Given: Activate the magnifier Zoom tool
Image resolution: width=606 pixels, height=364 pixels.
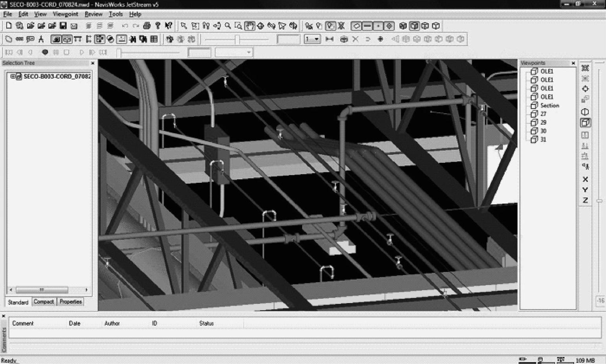Looking at the screenshot, I should point(228,26).
